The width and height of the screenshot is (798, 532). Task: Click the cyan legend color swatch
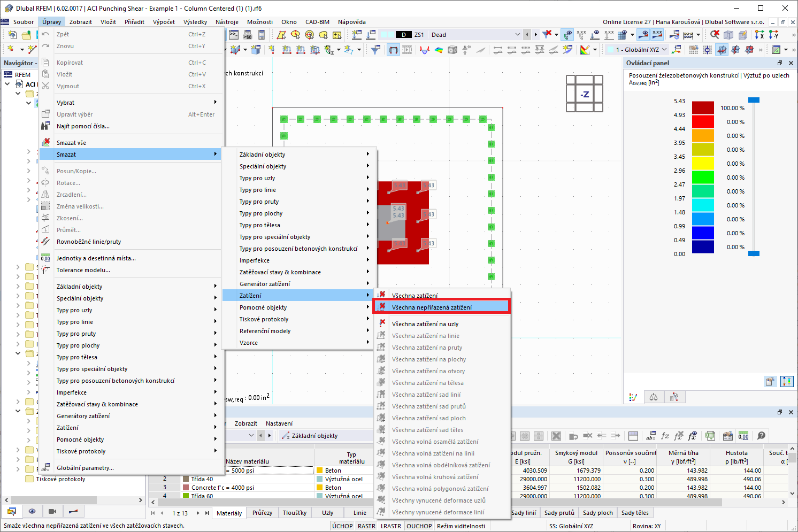pos(703,205)
